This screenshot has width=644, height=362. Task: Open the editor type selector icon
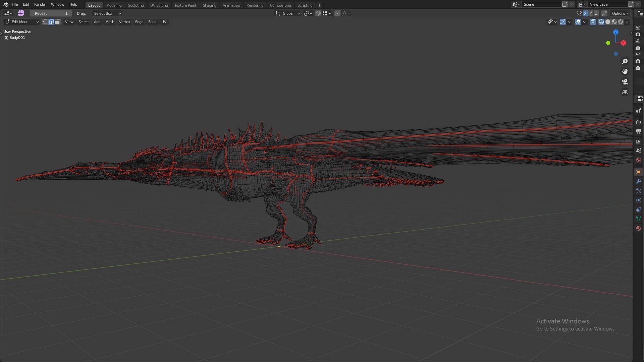pos(8,13)
